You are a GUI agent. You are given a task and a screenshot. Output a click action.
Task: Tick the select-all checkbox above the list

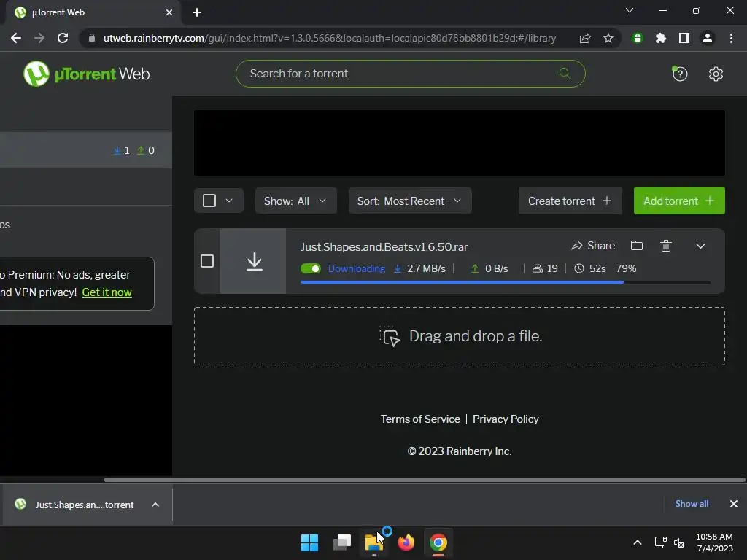(x=209, y=201)
